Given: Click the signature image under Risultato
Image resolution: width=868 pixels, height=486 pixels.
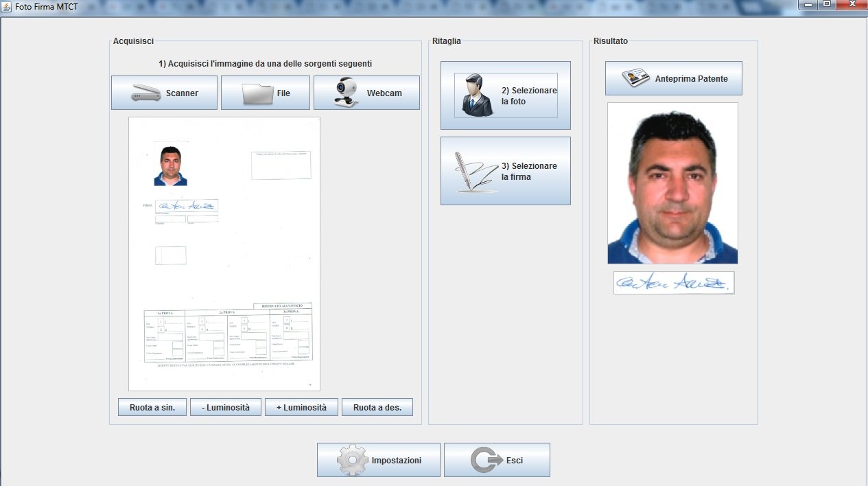Looking at the screenshot, I should (673, 283).
